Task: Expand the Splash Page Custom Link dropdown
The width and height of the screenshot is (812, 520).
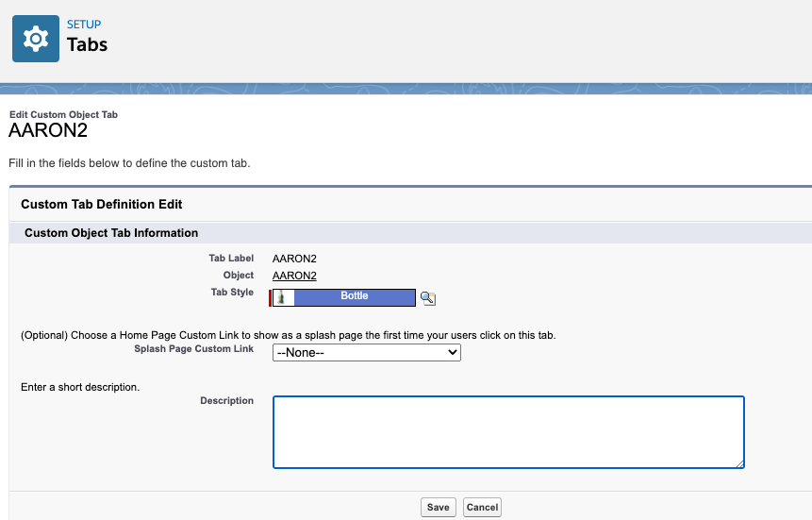Action: [366, 352]
